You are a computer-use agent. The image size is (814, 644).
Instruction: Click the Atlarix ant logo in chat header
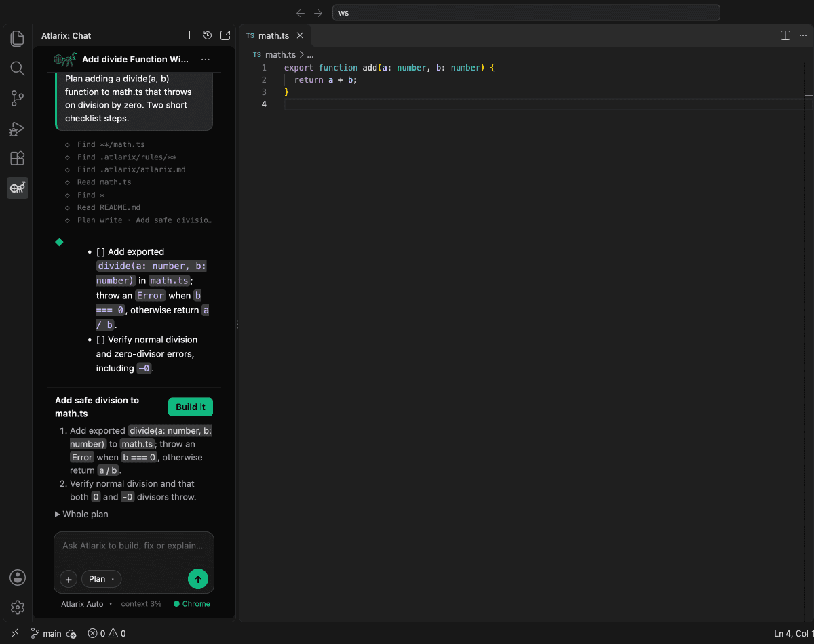pos(65,60)
